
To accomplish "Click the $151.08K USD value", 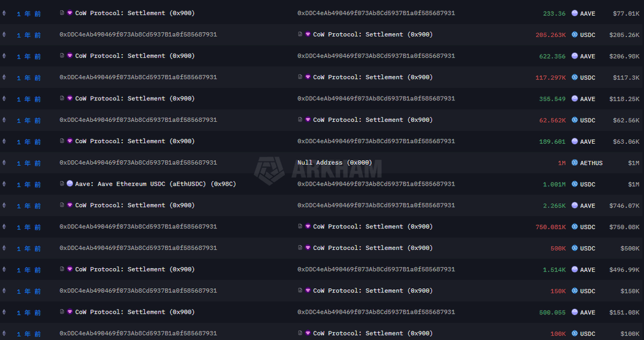I will tap(625, 313).
